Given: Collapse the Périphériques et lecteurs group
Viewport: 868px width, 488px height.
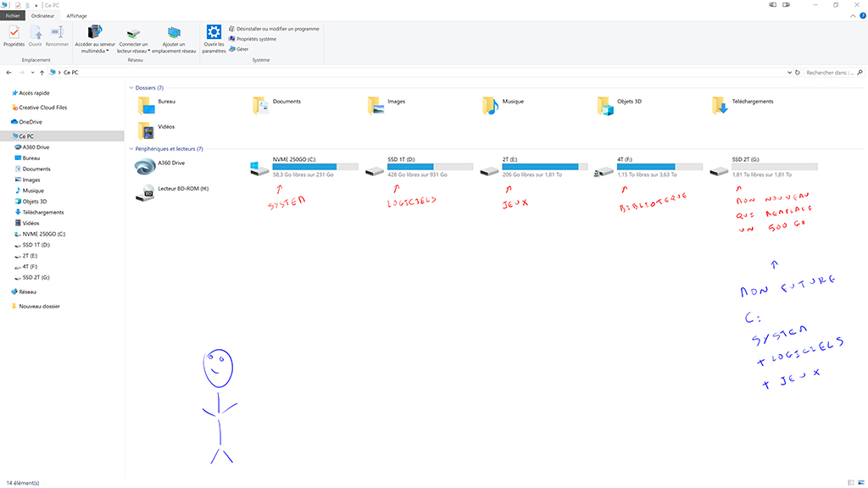Looking at the screenshot, I should pos(131,149).
